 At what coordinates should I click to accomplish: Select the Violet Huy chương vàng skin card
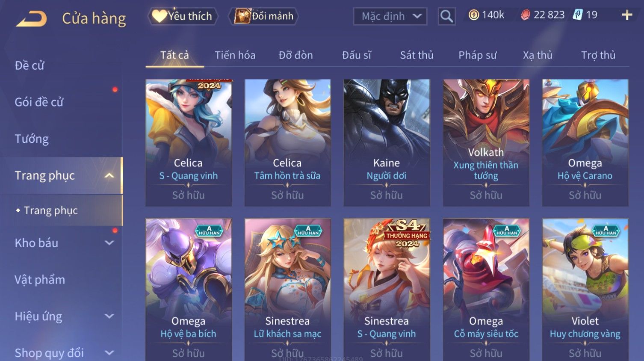coord(585,290)
